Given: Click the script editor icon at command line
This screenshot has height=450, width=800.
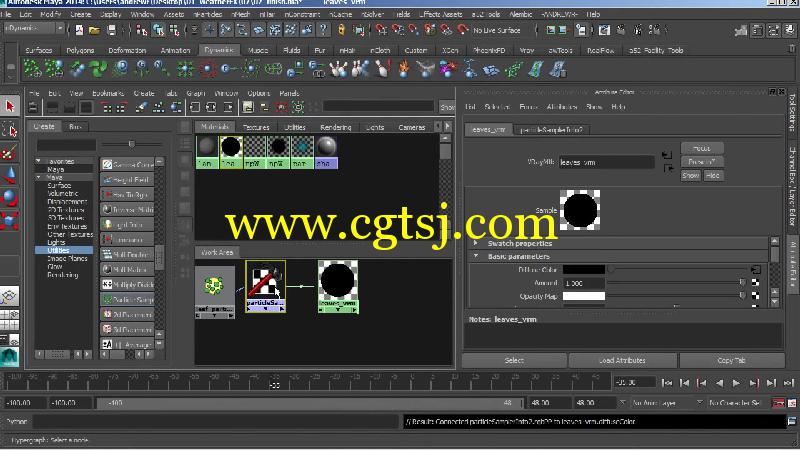Looking at the screenshot, I should tap(791, 421).
